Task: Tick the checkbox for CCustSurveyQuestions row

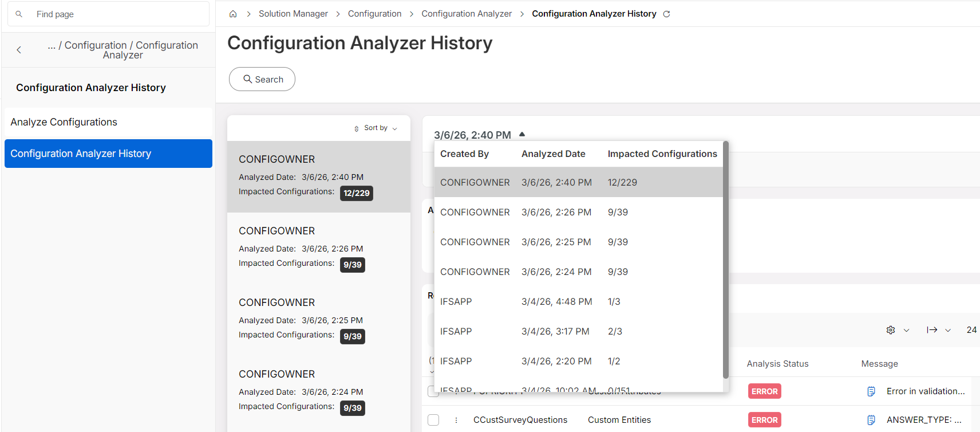Action: [x=433, y=420]
